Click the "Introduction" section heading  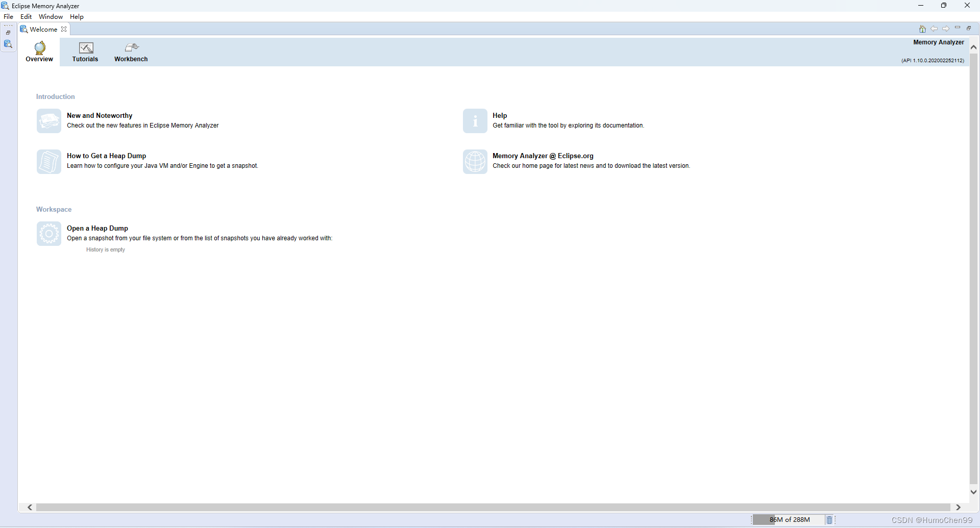pyautogui.click(x=55, y=97)
